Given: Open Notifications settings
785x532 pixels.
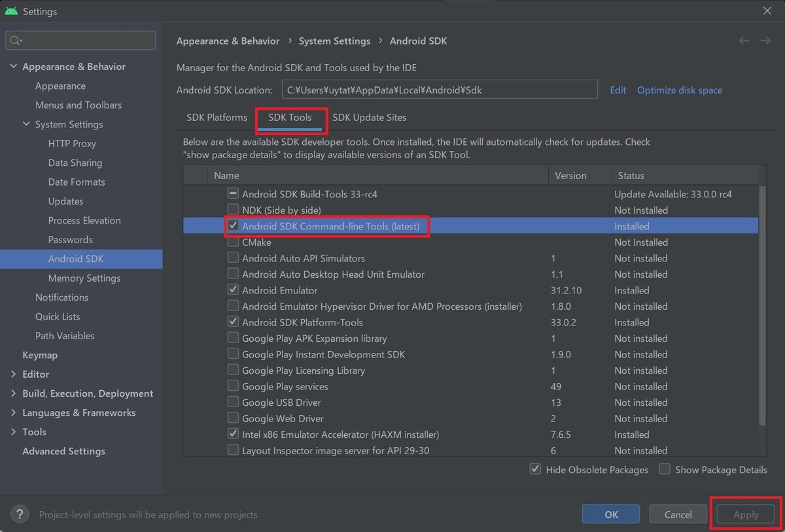Looking at the screenshot, I should coord(61,297).
